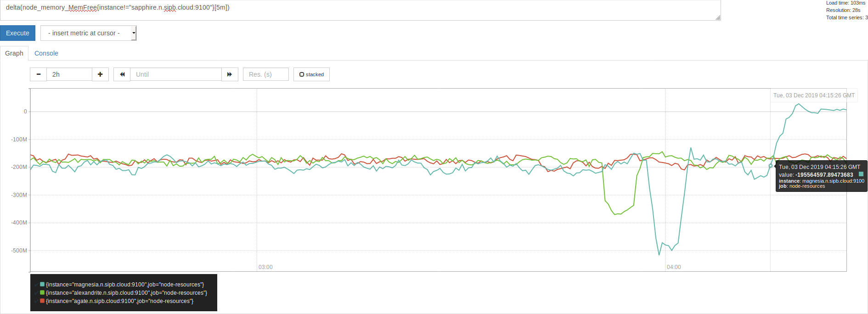The height and width of the screenshot is (314, 868).
Task: Click the query textarea resize grip
Action: pyautogui.click(x=717, y=17)
